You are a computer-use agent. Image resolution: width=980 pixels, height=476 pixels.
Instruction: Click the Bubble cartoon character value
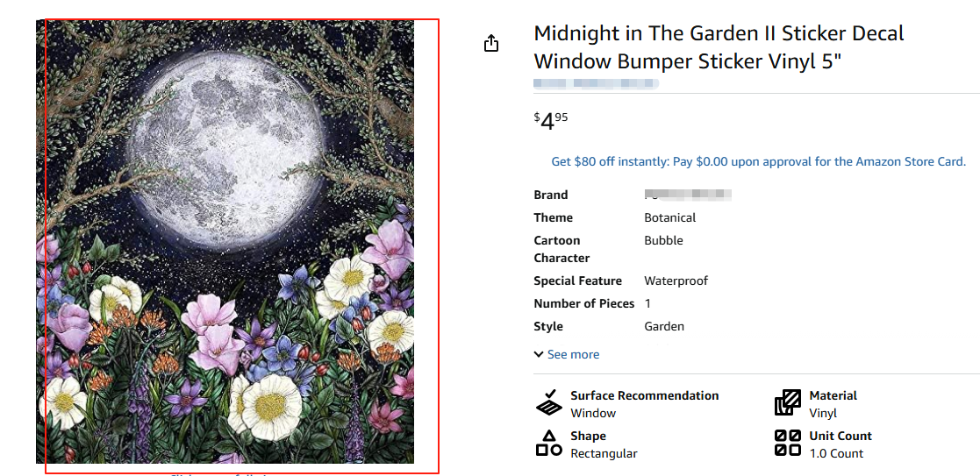coord(663,241)
